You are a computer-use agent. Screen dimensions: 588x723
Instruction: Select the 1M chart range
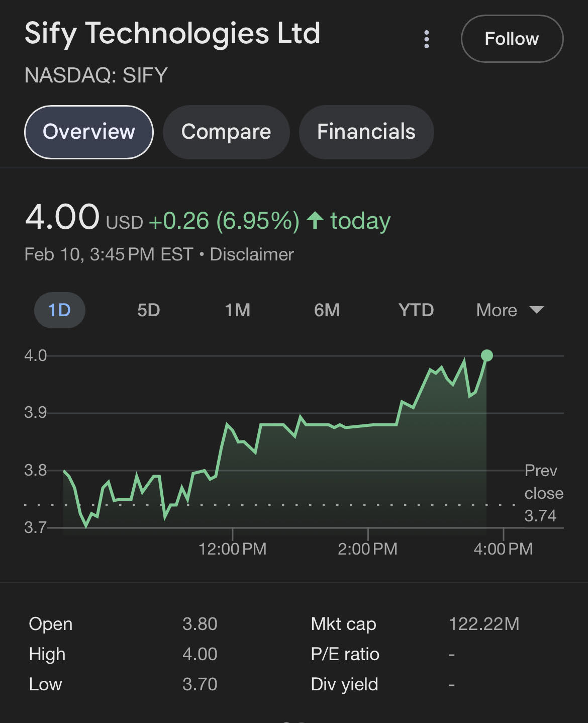click(238, 310)
